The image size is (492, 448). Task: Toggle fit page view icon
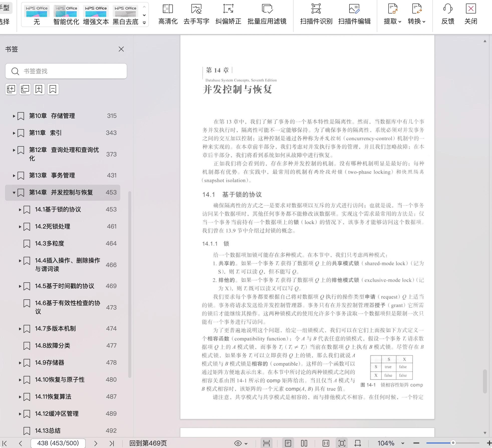point(342,443)
